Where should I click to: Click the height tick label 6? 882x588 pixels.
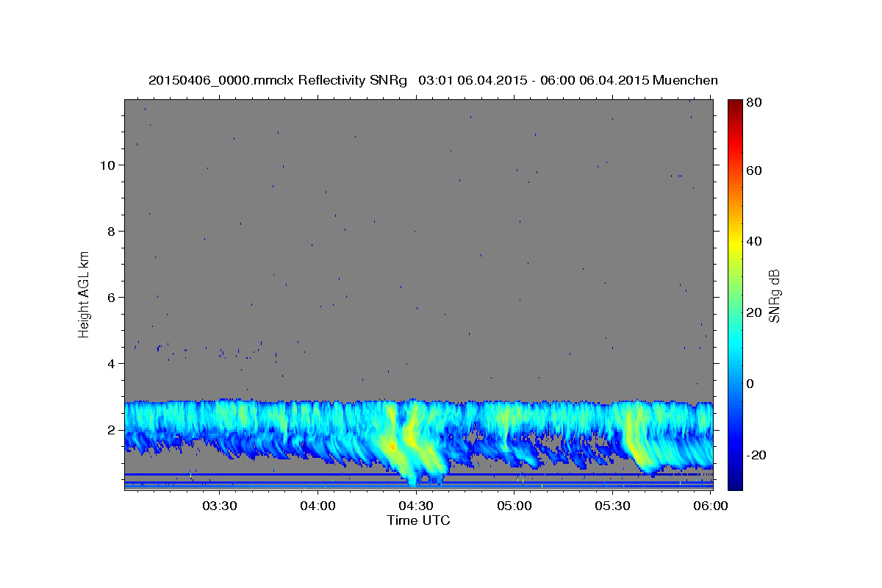[x=112, y=297]
